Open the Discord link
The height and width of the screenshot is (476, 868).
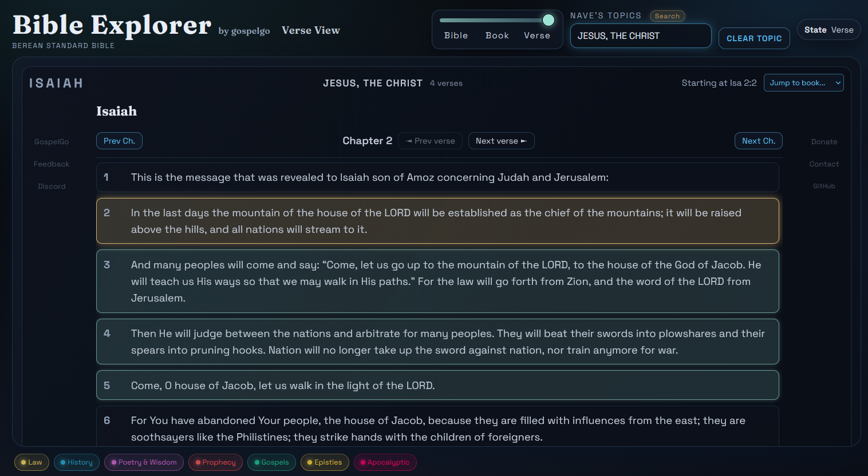click(x=52, y=186)
